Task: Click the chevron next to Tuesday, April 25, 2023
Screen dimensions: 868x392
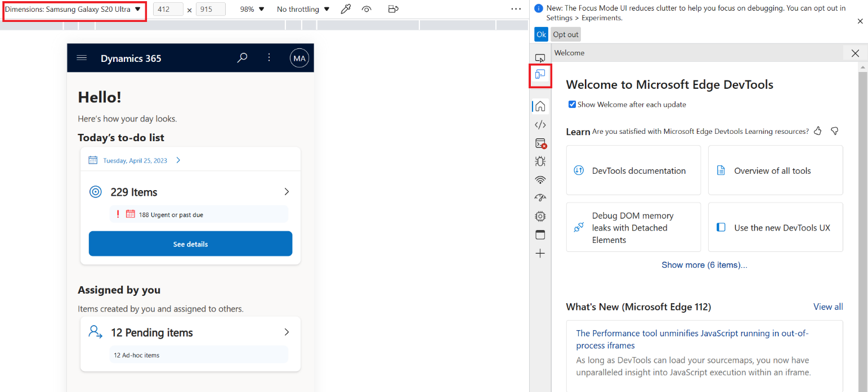Action: click(x=178, y=160)
